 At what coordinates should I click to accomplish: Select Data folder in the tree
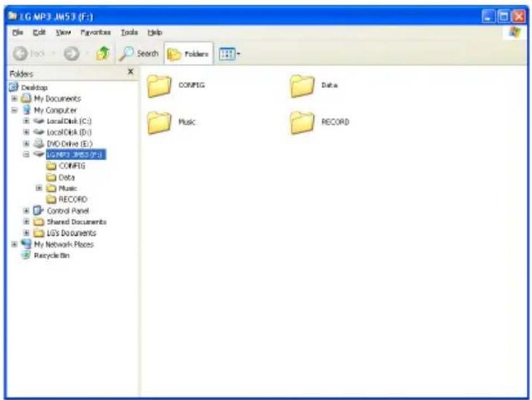click(x=67, y=177)
